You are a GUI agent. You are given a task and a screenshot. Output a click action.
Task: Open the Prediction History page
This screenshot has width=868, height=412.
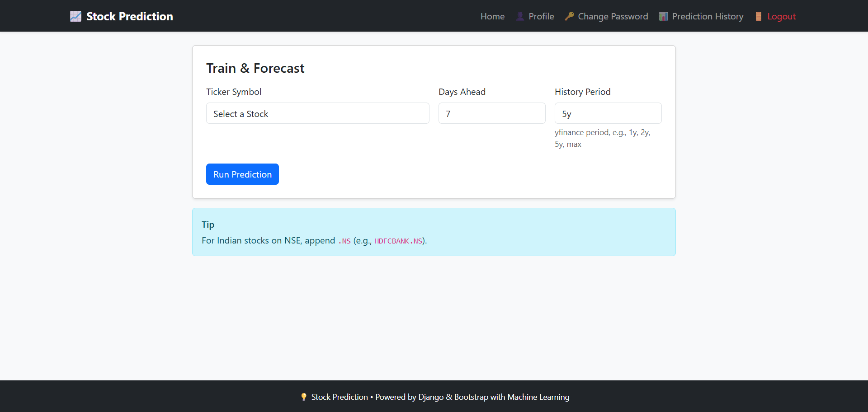pyautogui.click(x=708, y=16)
